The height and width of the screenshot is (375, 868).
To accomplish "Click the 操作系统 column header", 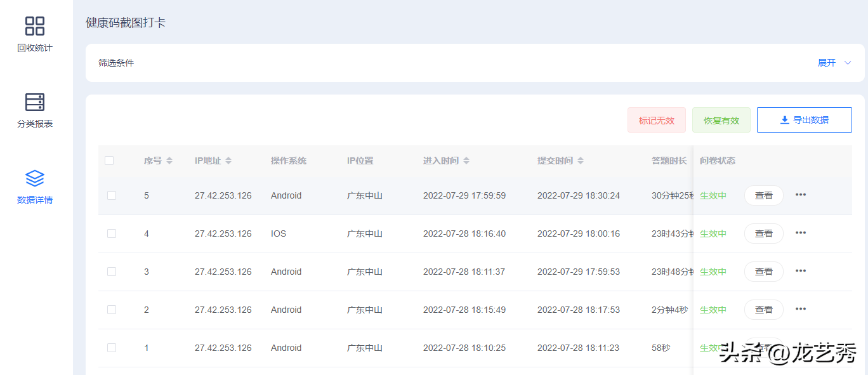I will (x=289, y=161).
